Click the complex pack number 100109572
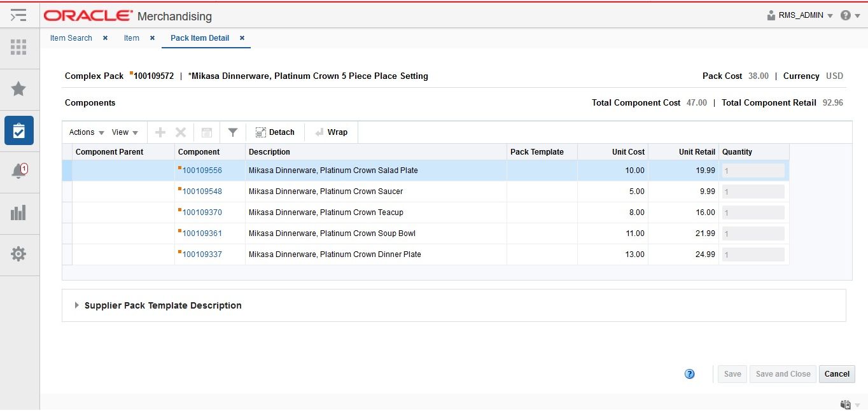The image size is (868, 411). [x=153, y=76]
